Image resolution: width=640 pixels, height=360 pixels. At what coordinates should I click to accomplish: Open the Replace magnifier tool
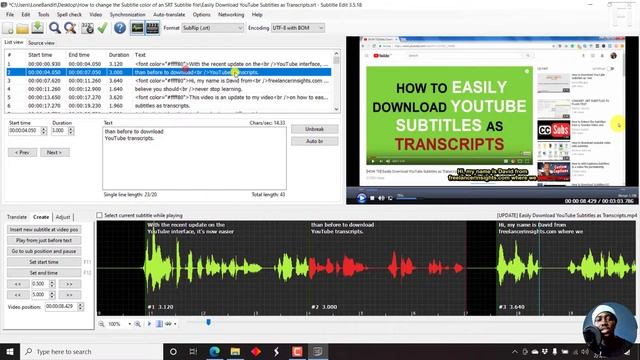point(70,28)
